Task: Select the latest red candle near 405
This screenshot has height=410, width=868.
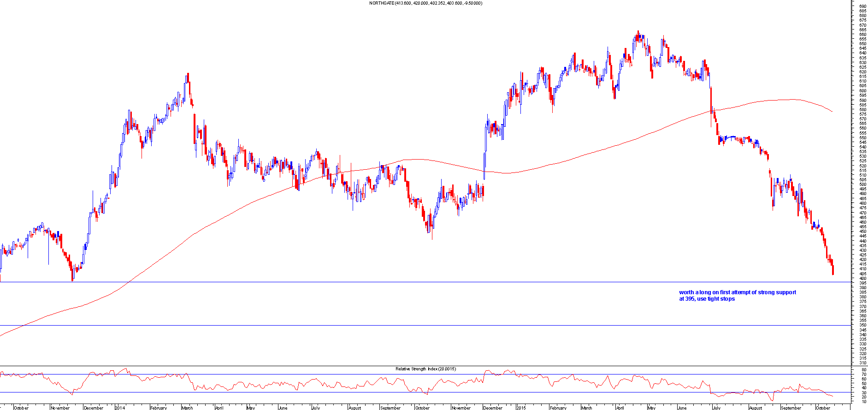Action: [833, 270]
